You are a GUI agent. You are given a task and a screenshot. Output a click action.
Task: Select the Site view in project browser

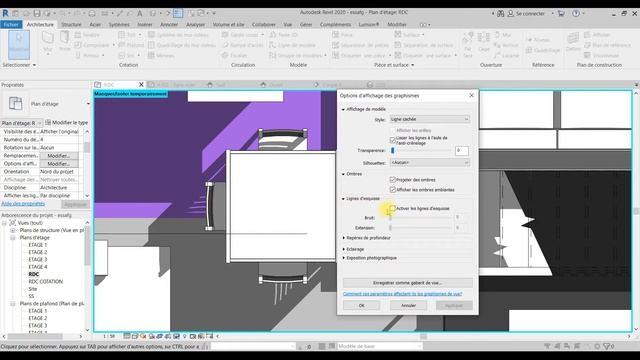[x=33, y=289]
